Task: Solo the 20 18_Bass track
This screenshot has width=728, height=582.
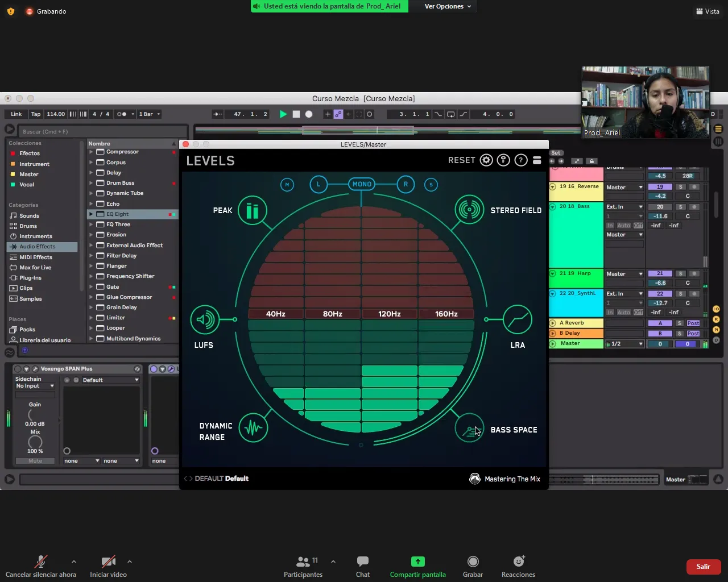Action: pos(680,207)
